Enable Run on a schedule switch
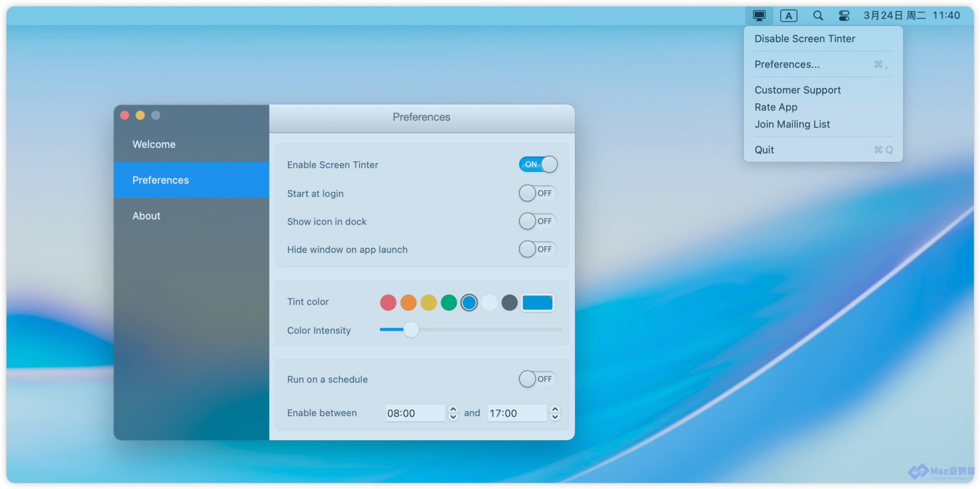 tap(537, 379)
